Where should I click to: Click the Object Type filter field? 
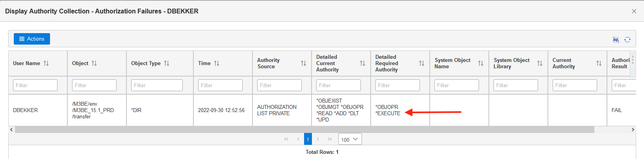coord(157,85)
